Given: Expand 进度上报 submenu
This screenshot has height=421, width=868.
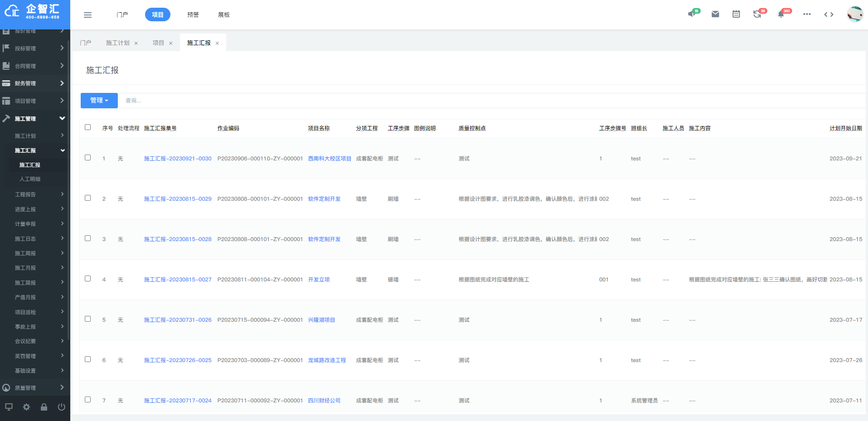Looking at the screenshot, I should [35, 209].
